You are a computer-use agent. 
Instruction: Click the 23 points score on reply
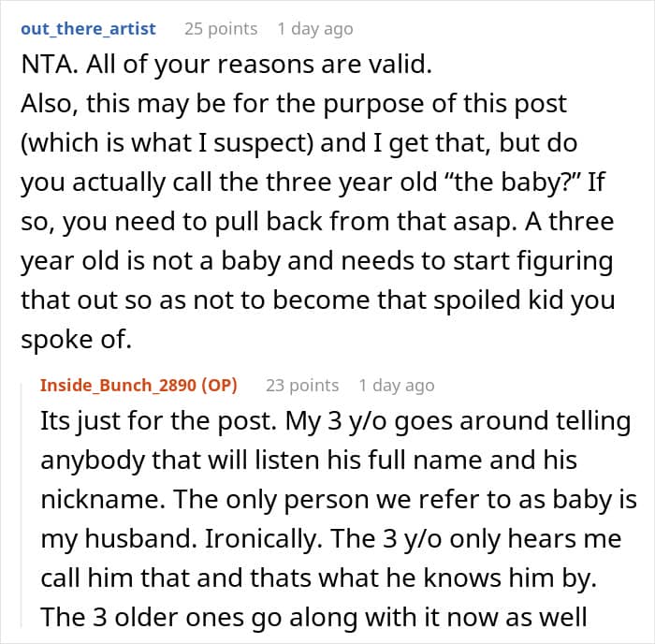pos(302,386)
